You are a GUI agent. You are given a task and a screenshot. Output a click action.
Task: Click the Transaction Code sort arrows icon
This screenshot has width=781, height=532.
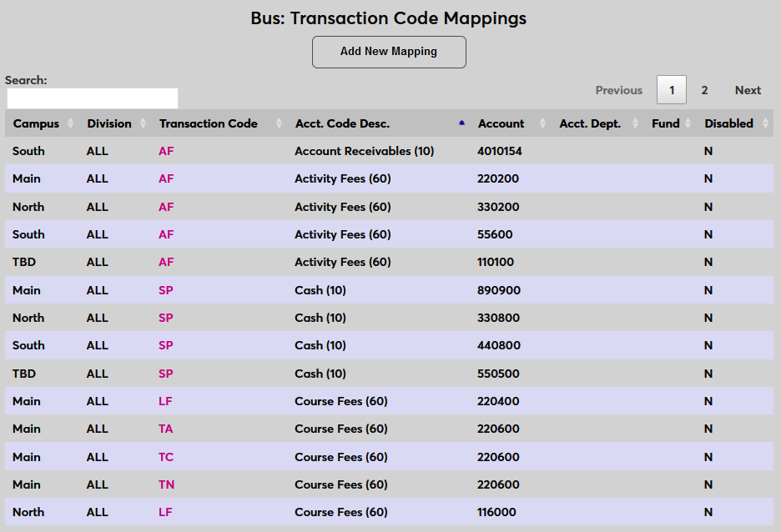click(x=278, y=123)
